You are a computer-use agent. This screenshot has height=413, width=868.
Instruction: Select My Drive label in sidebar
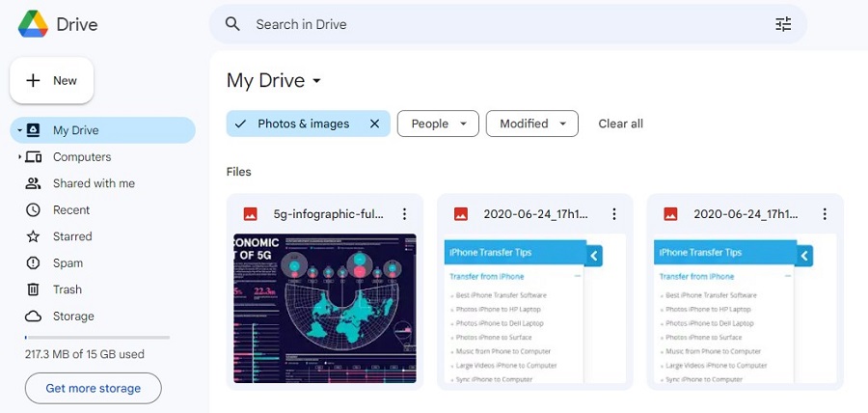click(x=76, y=130)
